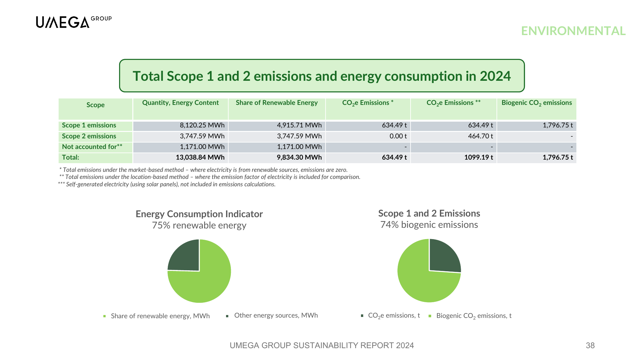Click the page number 38
Viewport: 644px width, 362px height.
[590, 346]
